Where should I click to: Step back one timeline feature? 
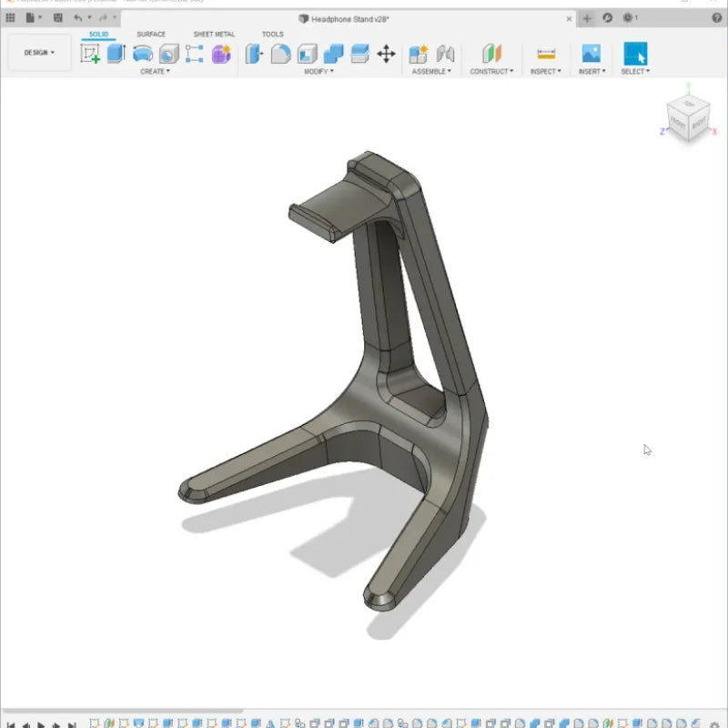tap(26, 724)
